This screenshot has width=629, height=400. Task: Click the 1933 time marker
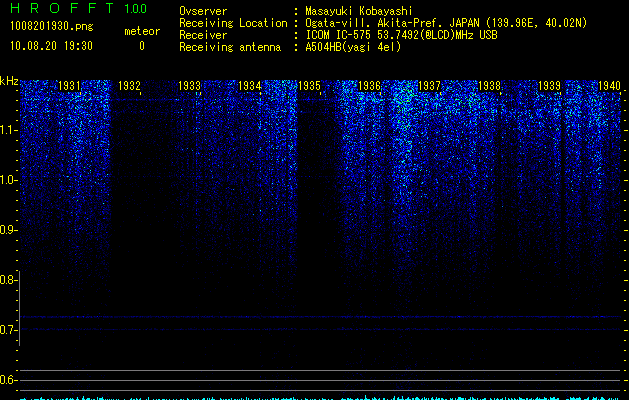coord(189,86)
